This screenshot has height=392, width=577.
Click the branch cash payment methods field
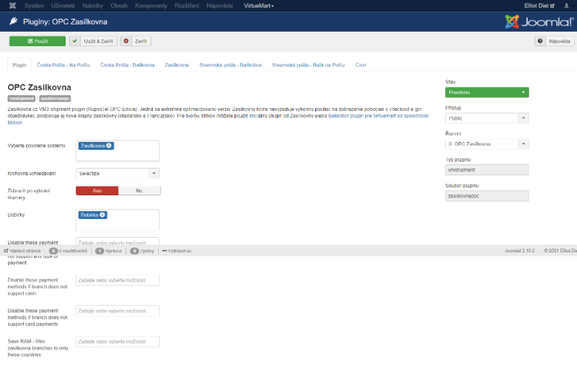click(118, 280)
